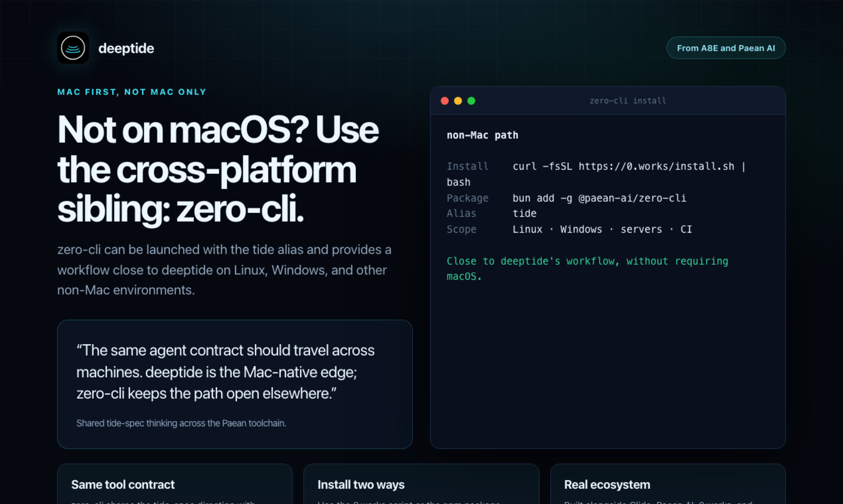Viewport: 843px width, 504px height.
Task: Click the Alias label in the terminal
Action: click(461, 213)
